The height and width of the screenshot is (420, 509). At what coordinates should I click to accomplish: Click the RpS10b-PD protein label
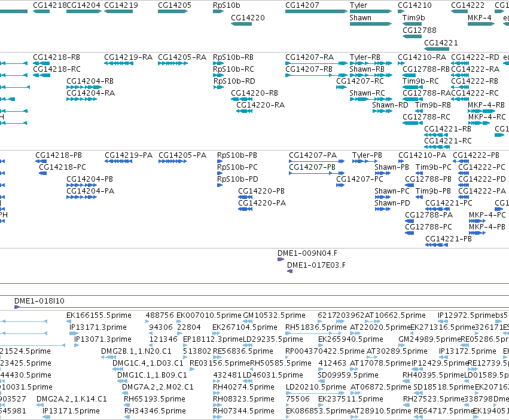click(237, 180)
